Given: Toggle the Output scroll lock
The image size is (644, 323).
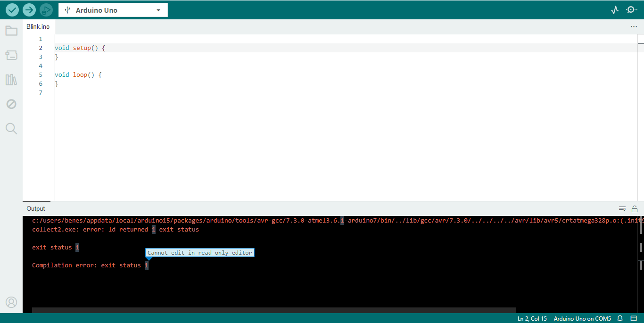Looking at the screenshot, I should pos(635,209).
